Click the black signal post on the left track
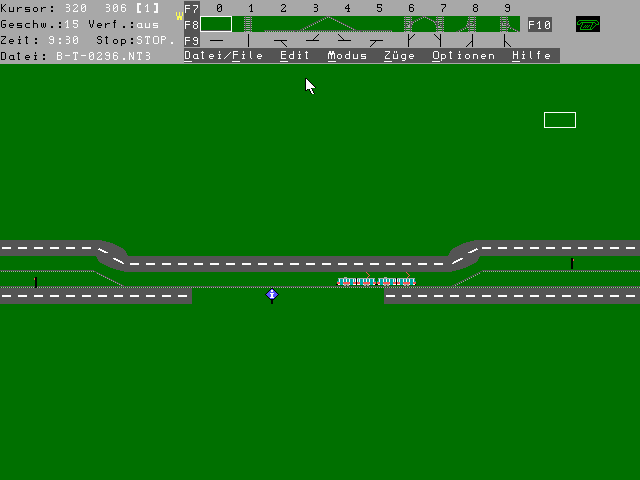 tap(36, 282)
